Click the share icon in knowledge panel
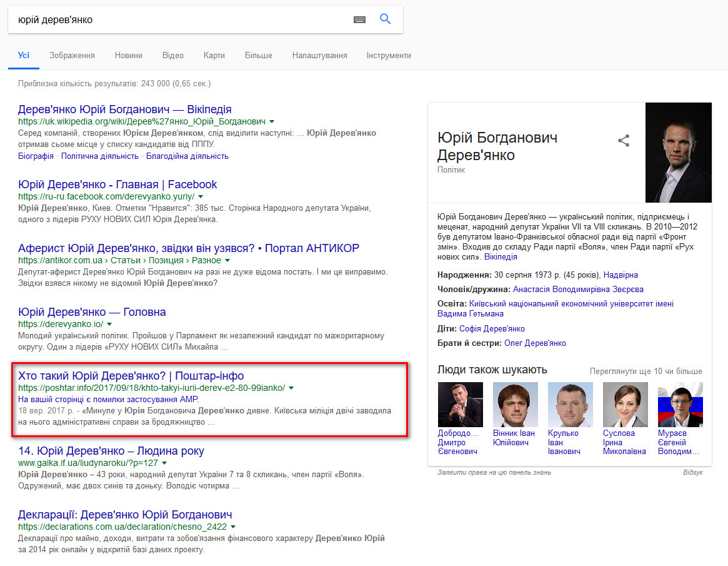 click(x=624, y=140)
